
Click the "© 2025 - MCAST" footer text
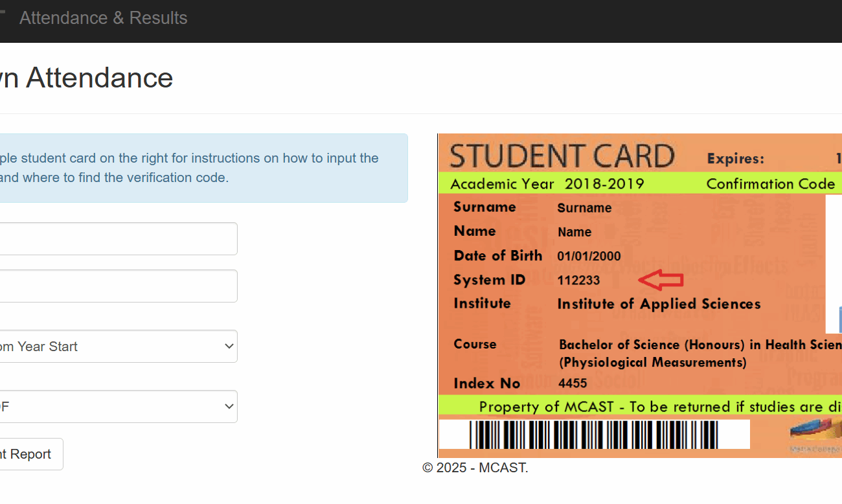pyautogui.click(x=475, y=467)
